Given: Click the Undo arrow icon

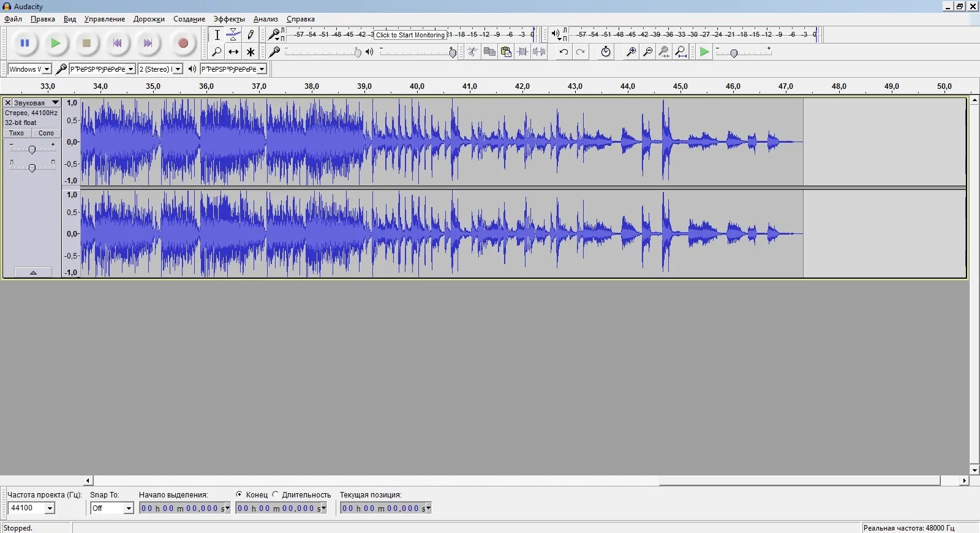Looking at the screenshot, I should [x=563, y=52].
